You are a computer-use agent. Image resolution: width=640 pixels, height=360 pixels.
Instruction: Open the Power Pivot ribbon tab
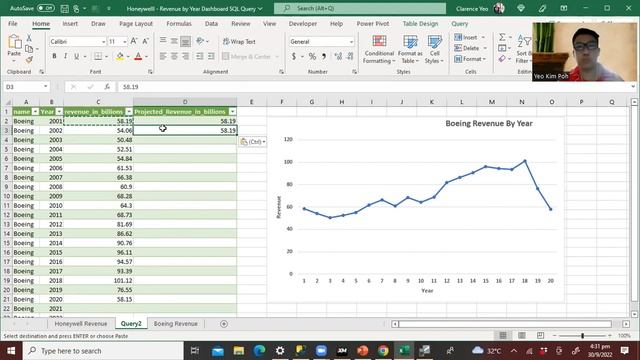tap(373, 24)
